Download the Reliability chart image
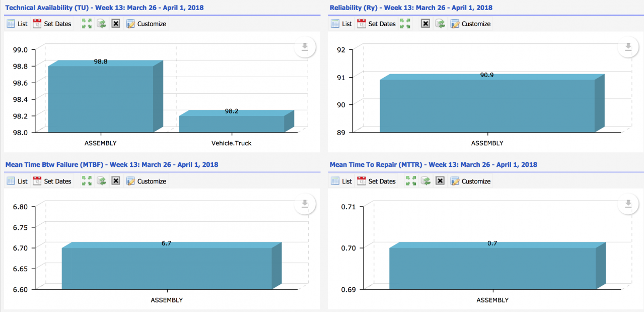The image size is (644, 312). (x=627, y=46)
